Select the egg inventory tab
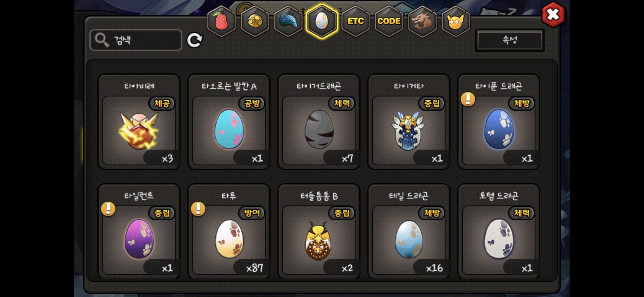This screenshot has width=644, height=297. [322, 21]
